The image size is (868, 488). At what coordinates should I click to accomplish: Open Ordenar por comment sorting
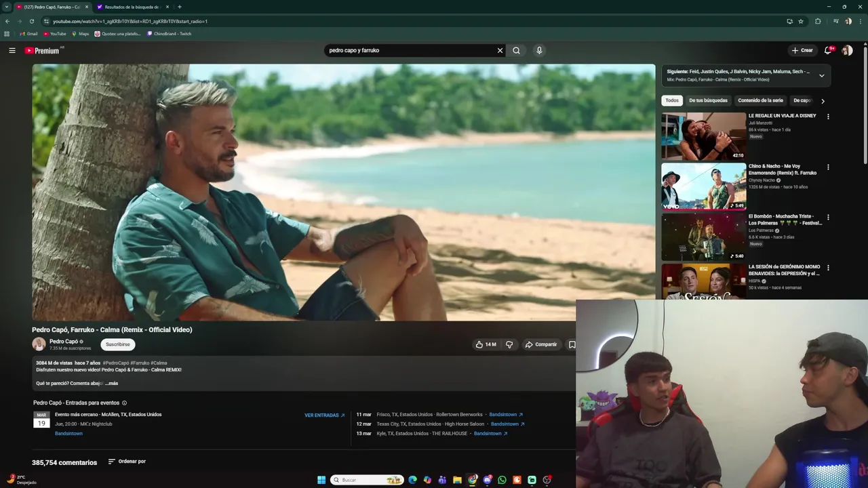127,462
